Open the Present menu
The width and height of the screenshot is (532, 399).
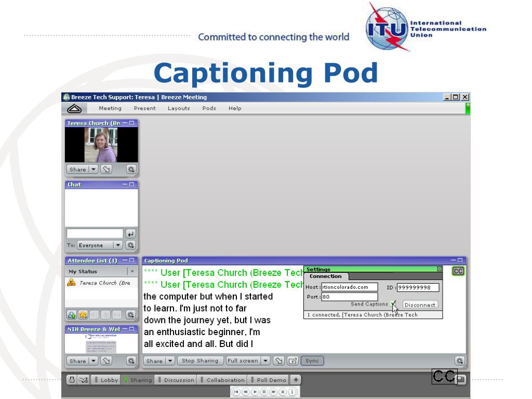144,108
